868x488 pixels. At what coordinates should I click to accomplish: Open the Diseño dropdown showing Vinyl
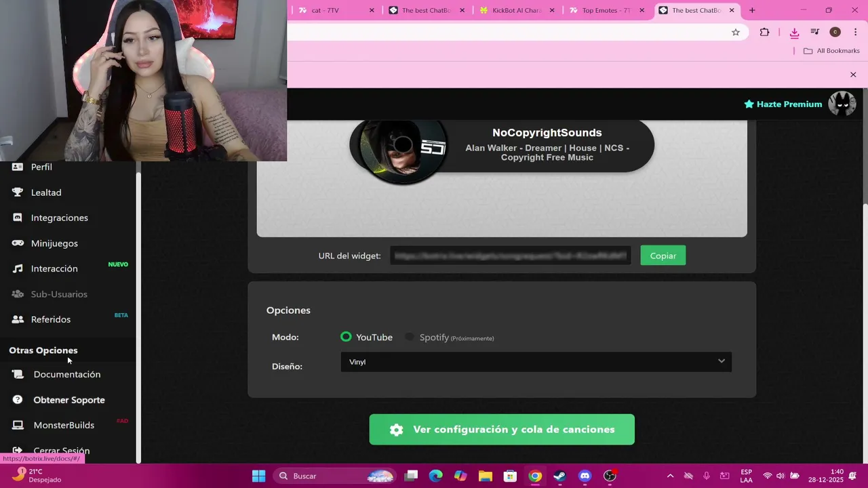(x=536, y=362)
